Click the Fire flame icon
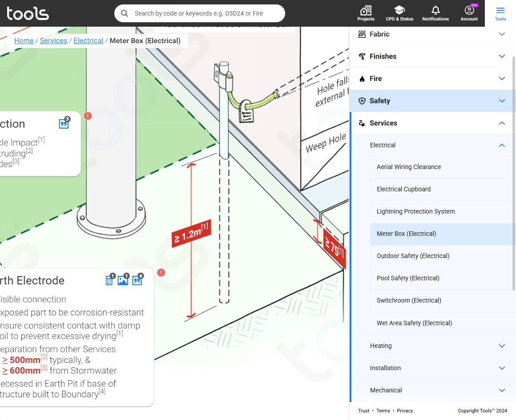The height and width of the screenshot is (420, 516). (362, 79)
